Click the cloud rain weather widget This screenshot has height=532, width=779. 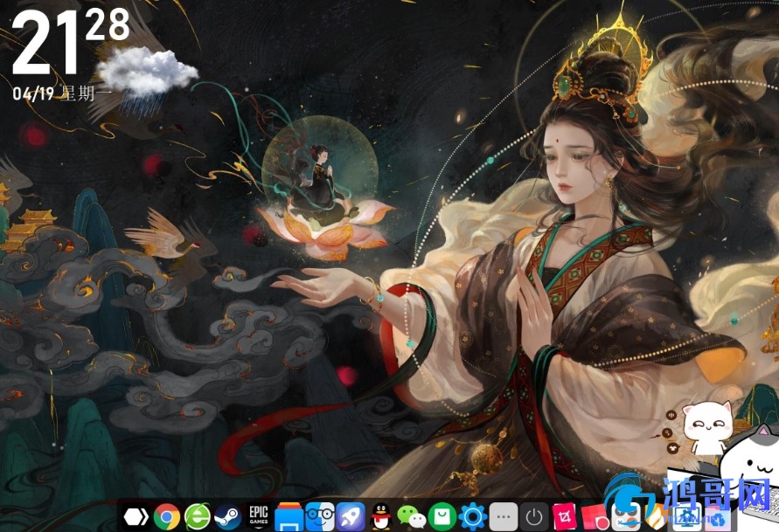click(x=147, y=79)
